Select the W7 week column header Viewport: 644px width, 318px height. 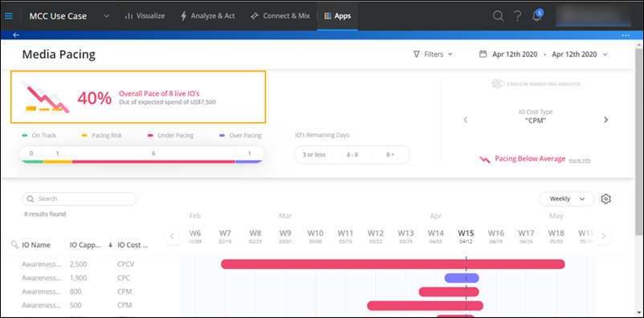point(225,237)
